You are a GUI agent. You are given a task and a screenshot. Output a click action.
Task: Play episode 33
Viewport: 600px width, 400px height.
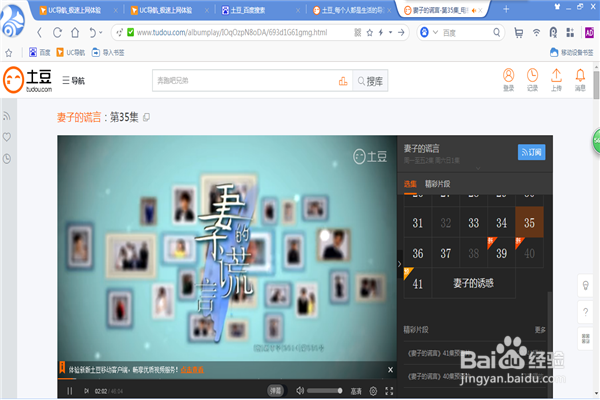click(474, 222)
